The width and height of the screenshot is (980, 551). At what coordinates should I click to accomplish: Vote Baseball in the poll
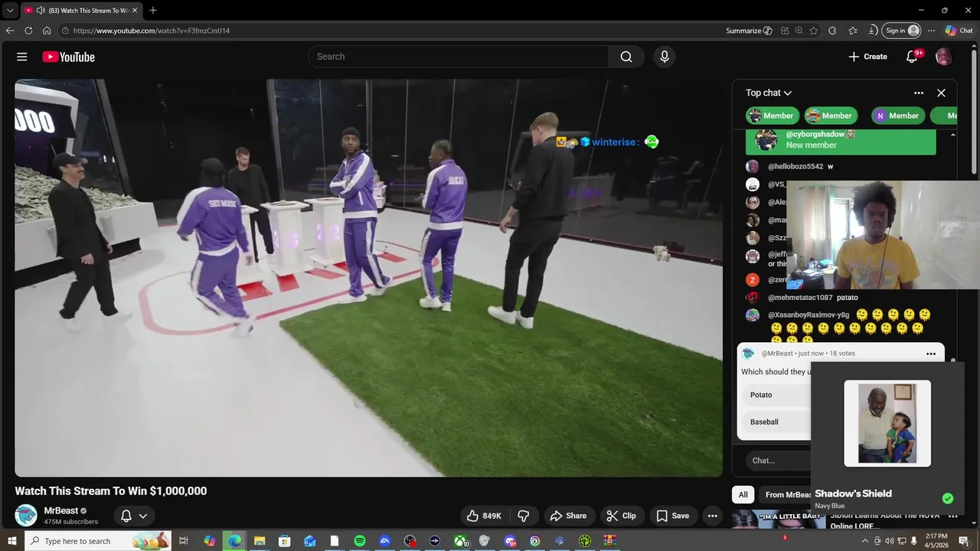(776, 422)
